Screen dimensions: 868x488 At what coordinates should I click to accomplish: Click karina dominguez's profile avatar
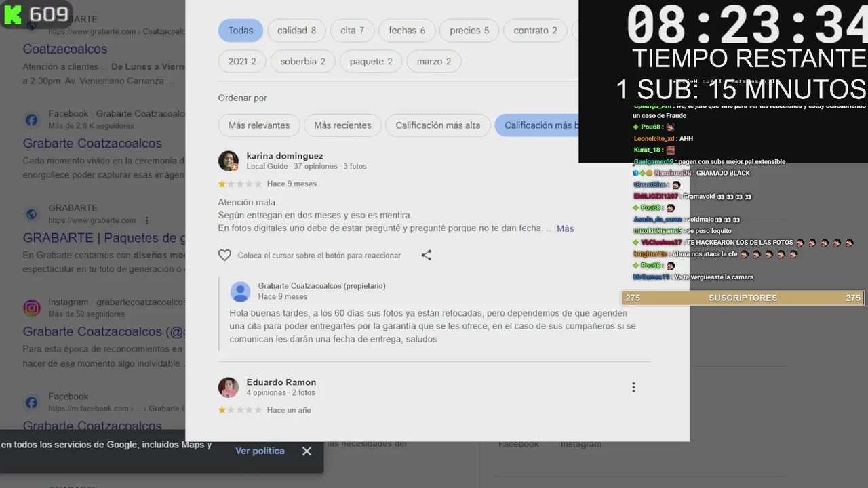pyautogui.click(x=229, y=161)
